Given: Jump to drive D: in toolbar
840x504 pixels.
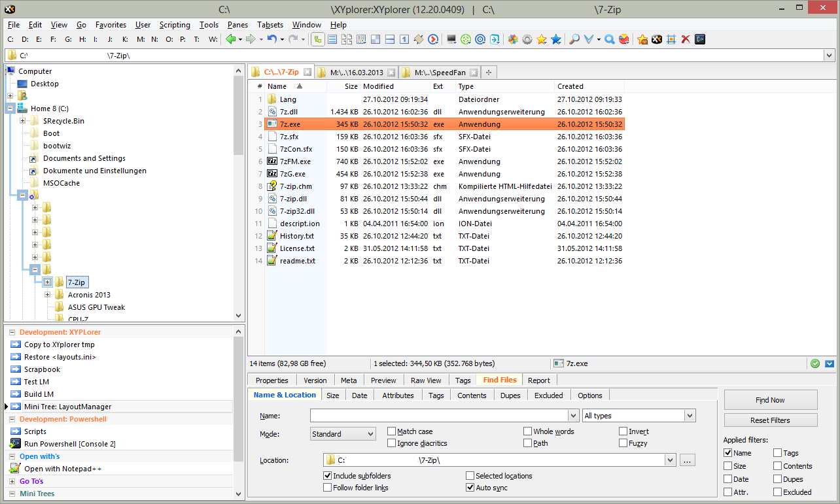Looking at the screenshot, I should [x=25, y=39].
